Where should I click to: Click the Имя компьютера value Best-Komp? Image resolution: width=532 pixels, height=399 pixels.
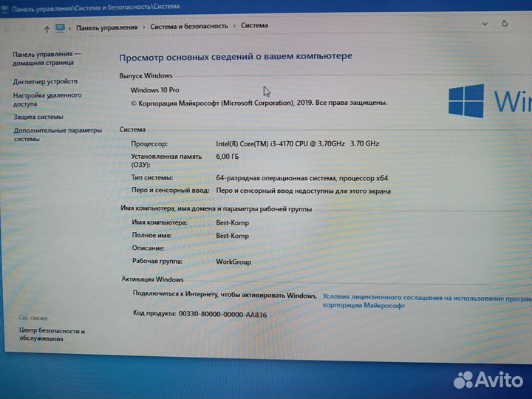click(x=233, y=223)
